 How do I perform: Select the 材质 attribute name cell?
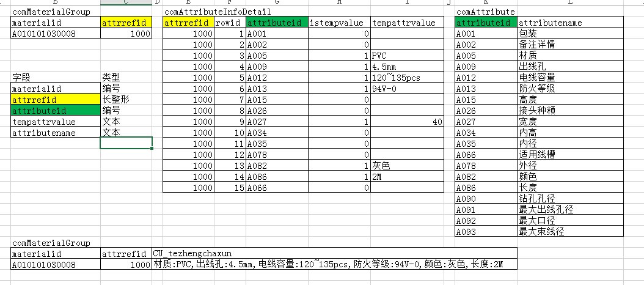570,56
